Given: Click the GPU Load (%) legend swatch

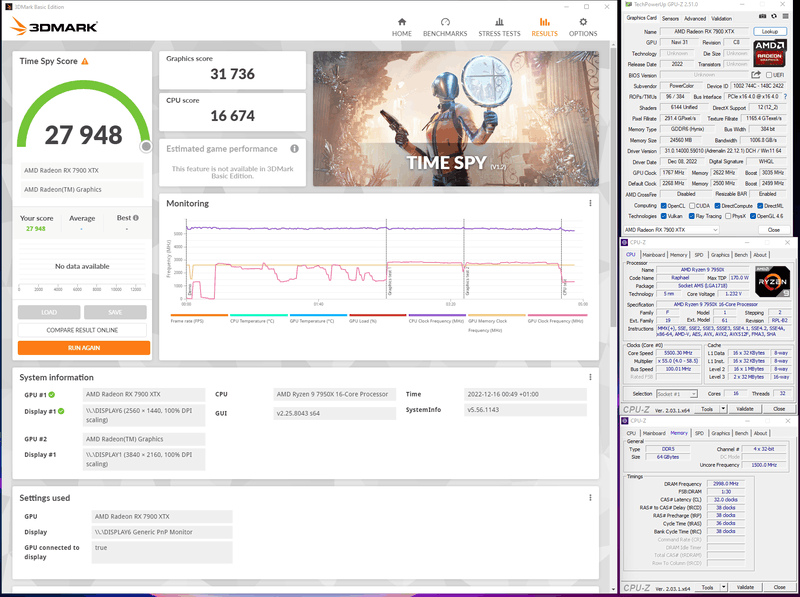Looking at the screenshot, I should click(x=378, y=315).
